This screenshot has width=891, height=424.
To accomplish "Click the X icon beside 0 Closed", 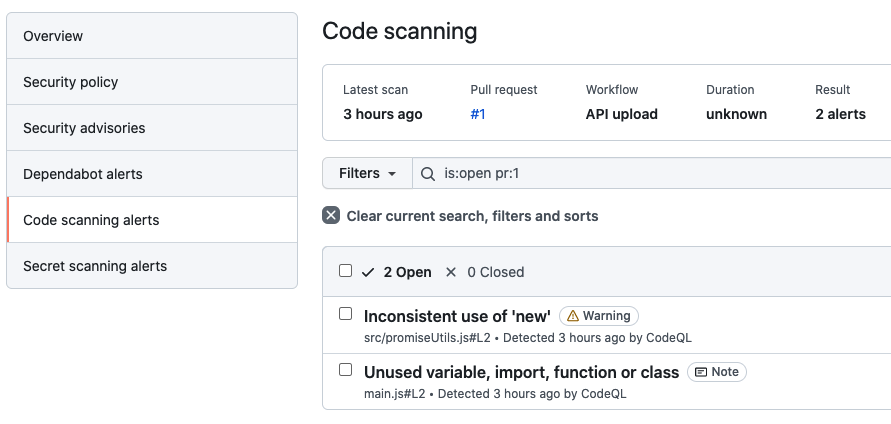I will 451,272.
